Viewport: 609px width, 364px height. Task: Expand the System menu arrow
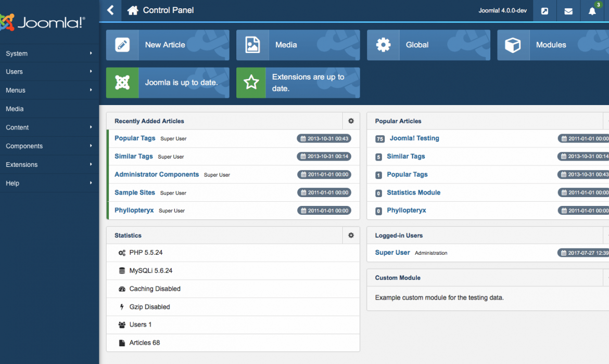click(x=91, y=53)
